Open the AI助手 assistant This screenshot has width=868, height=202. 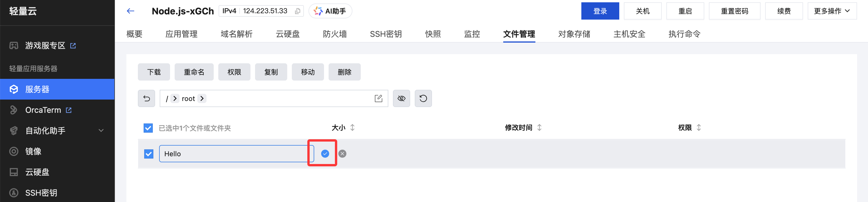pos(330,11)
